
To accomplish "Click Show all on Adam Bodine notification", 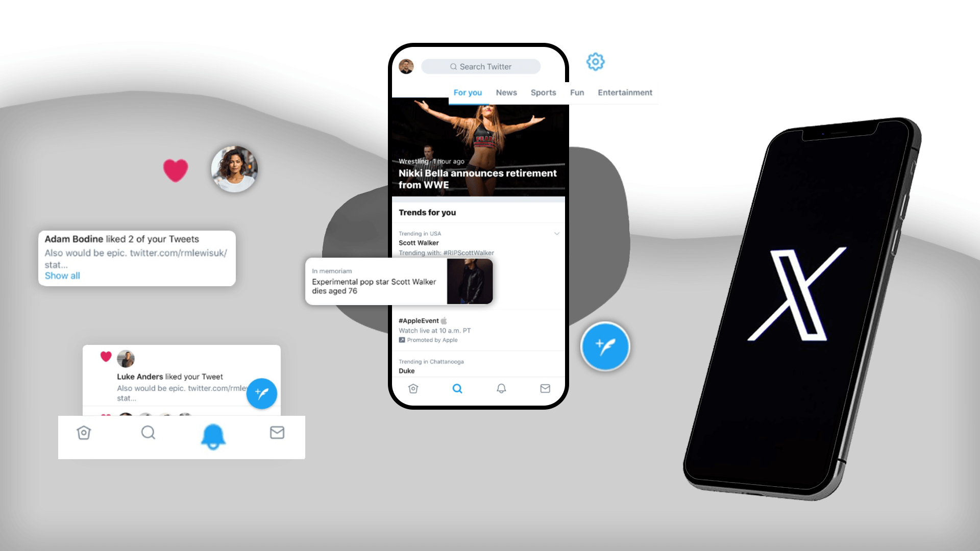I will click(x=62, y=275).
